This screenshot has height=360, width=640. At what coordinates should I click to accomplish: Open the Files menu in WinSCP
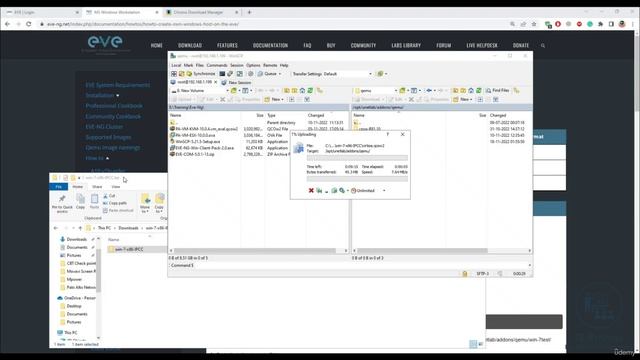(200, 65)
